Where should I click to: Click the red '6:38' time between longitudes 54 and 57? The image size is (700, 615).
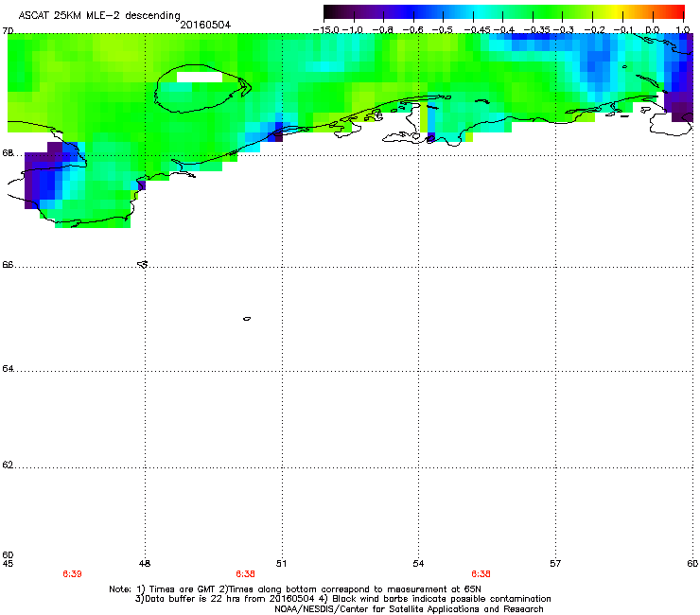[x=481, y=574]
